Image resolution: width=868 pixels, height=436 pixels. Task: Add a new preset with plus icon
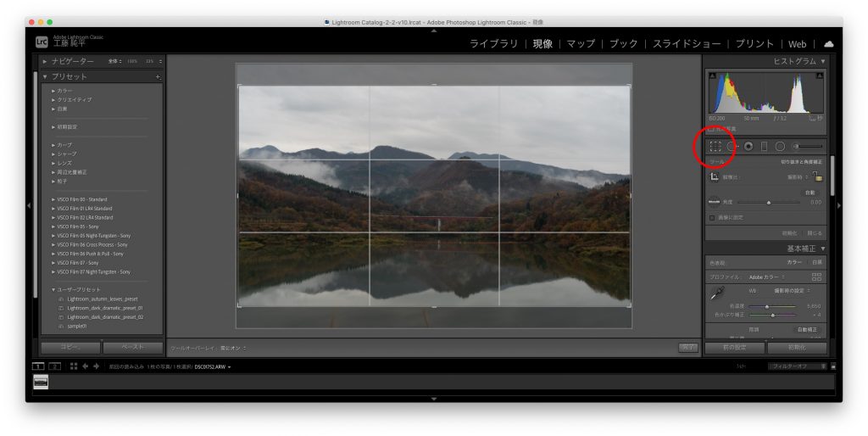click(159, 77)
